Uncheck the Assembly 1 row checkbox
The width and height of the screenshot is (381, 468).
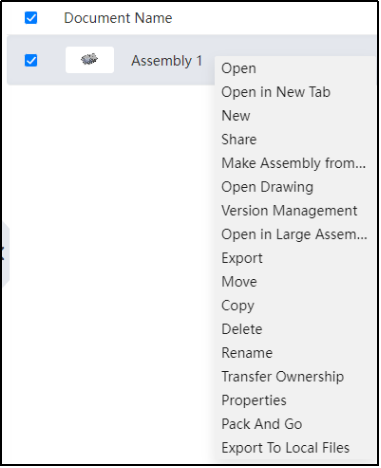[31, 60]
